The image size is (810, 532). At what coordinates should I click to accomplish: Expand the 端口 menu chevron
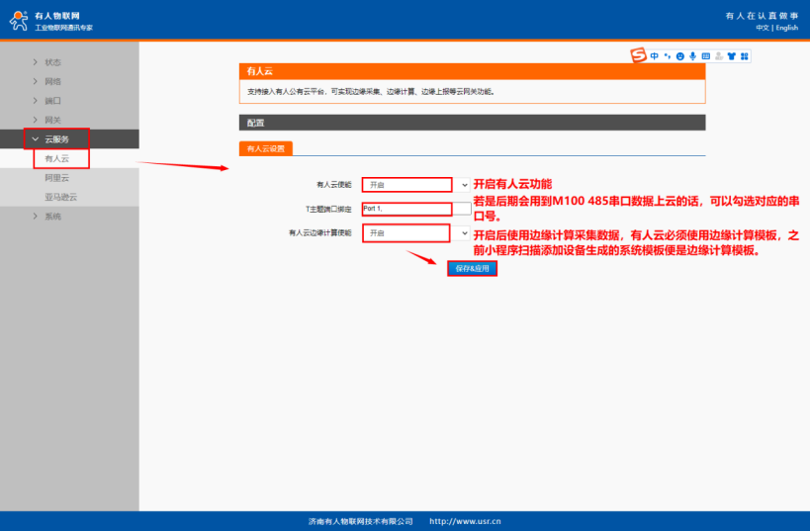click(36, 100)
